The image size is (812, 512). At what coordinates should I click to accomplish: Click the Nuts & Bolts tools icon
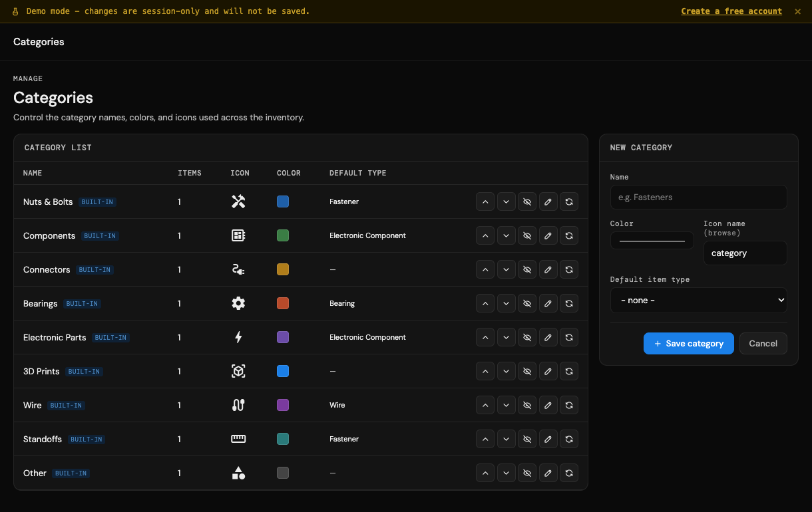pos(238,201)
